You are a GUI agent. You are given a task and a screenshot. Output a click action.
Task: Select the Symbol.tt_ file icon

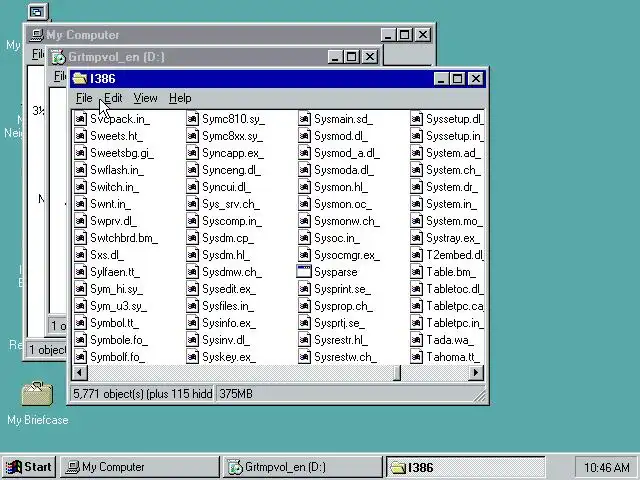(80, 323)
